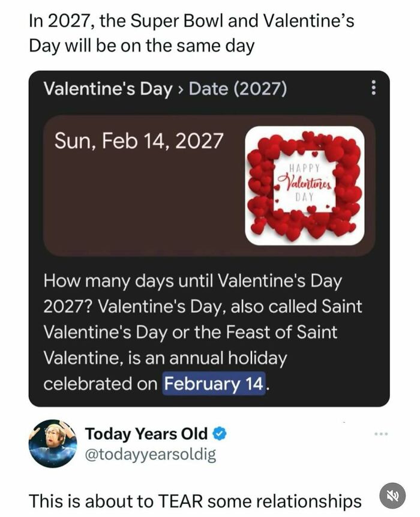Open the knowledge panel's three-dot menu
Viewport: 420px width, 517px height.
point(373,89)
